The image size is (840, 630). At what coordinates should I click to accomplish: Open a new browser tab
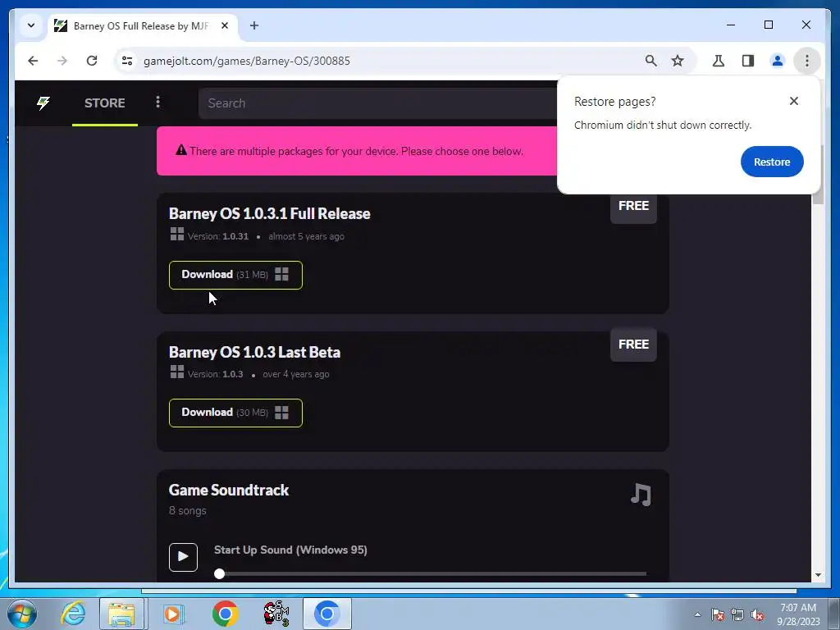pyautogui.click(x=254, y=25)
